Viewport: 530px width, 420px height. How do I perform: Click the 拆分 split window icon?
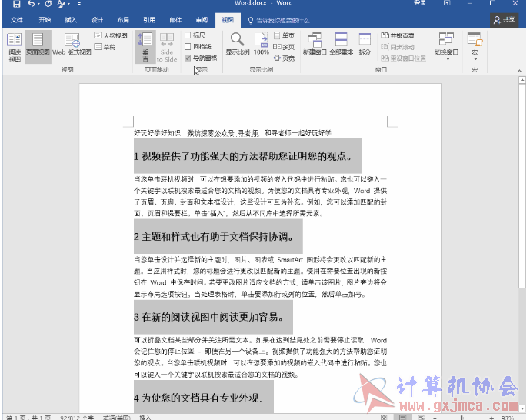(x=365, y=44)
